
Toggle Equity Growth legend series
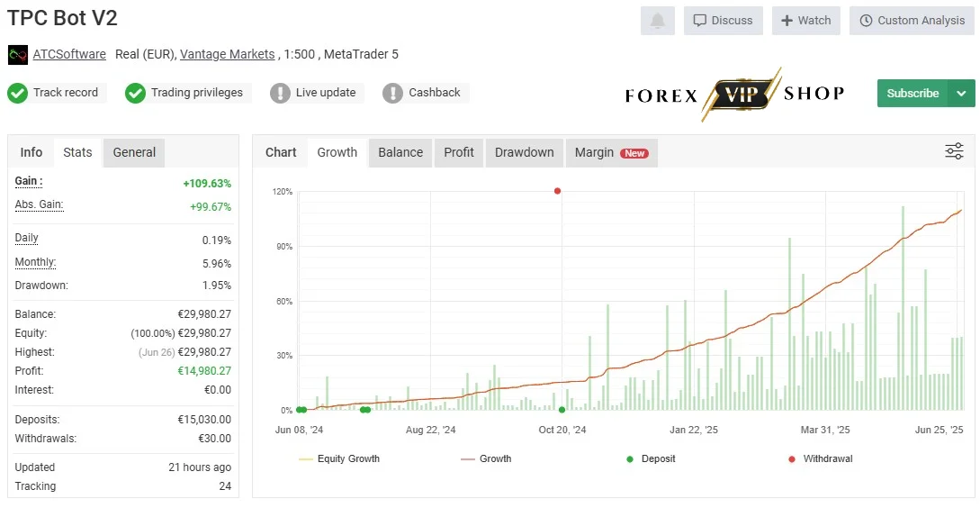click(x=339, y=458)
